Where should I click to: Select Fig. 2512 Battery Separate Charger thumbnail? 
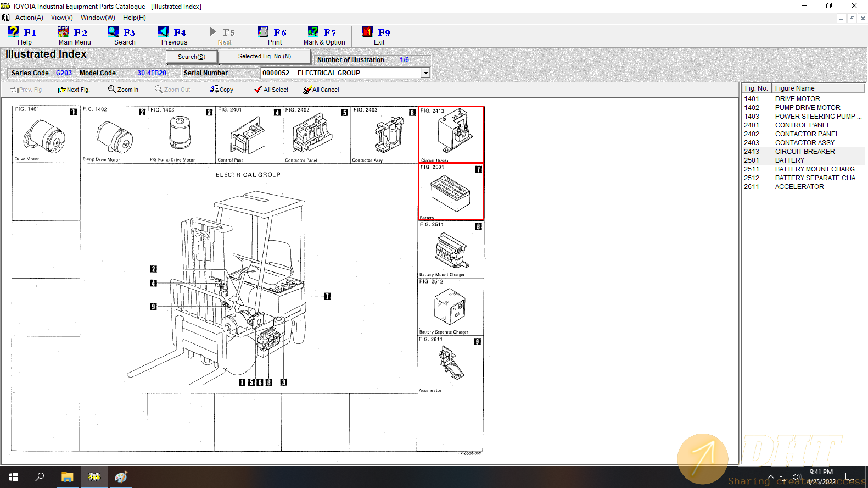[451, 307]
